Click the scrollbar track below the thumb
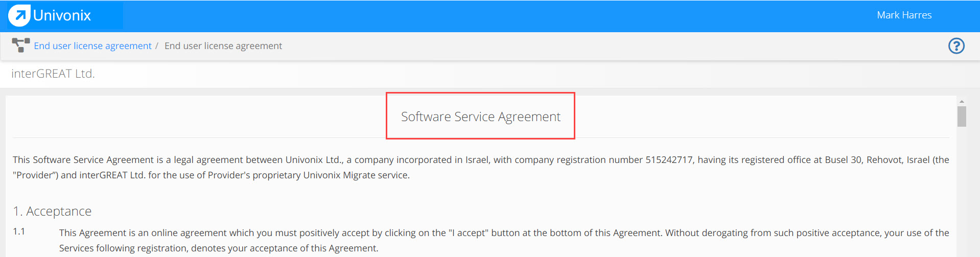The image size is (980, 257). click(962, 192)
